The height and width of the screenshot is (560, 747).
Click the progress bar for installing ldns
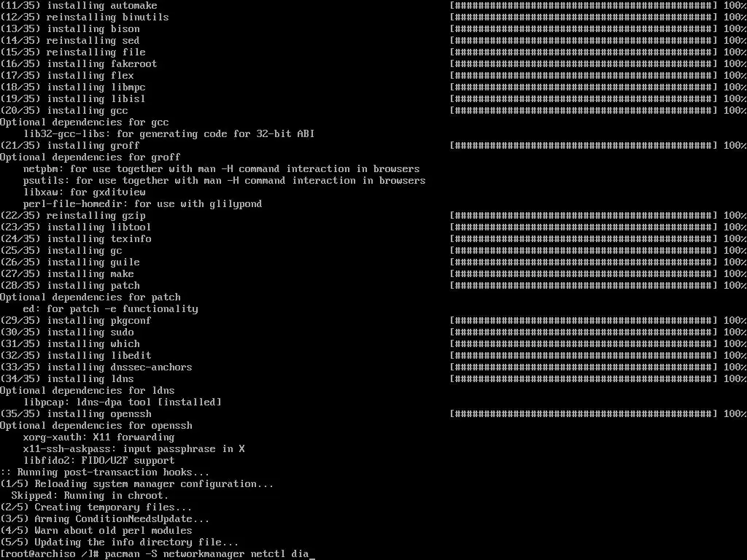pyautogui.click(x=583, y=378)
